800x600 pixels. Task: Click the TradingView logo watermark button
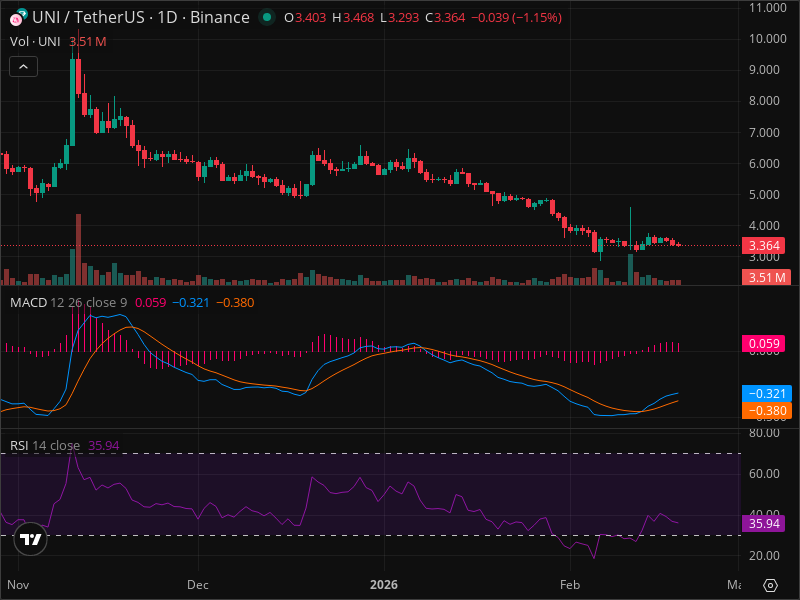pyautogui.click(x=30, y=539)
